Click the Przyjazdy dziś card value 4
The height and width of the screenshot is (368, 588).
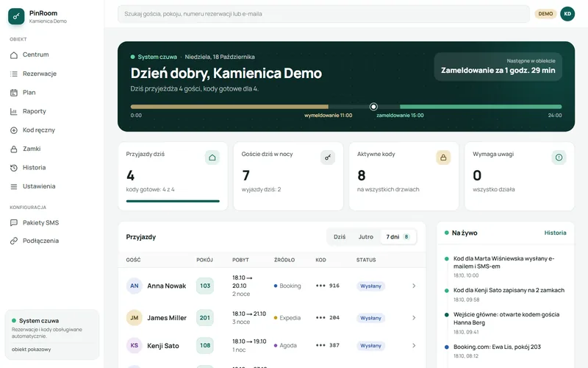point(131,175)
